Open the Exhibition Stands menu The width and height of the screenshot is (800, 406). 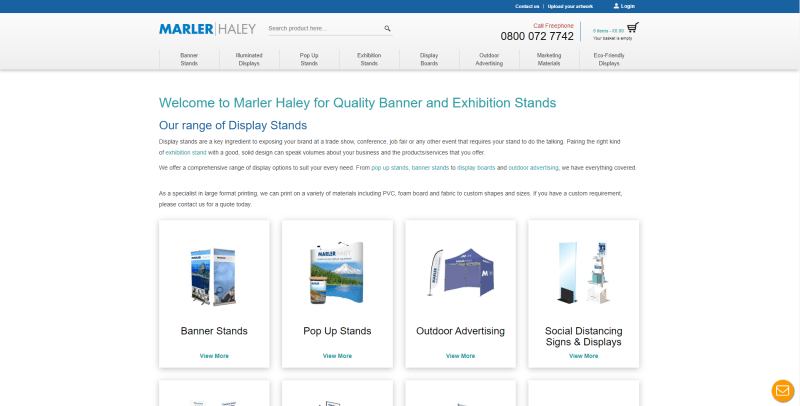(x=369, y=59)
